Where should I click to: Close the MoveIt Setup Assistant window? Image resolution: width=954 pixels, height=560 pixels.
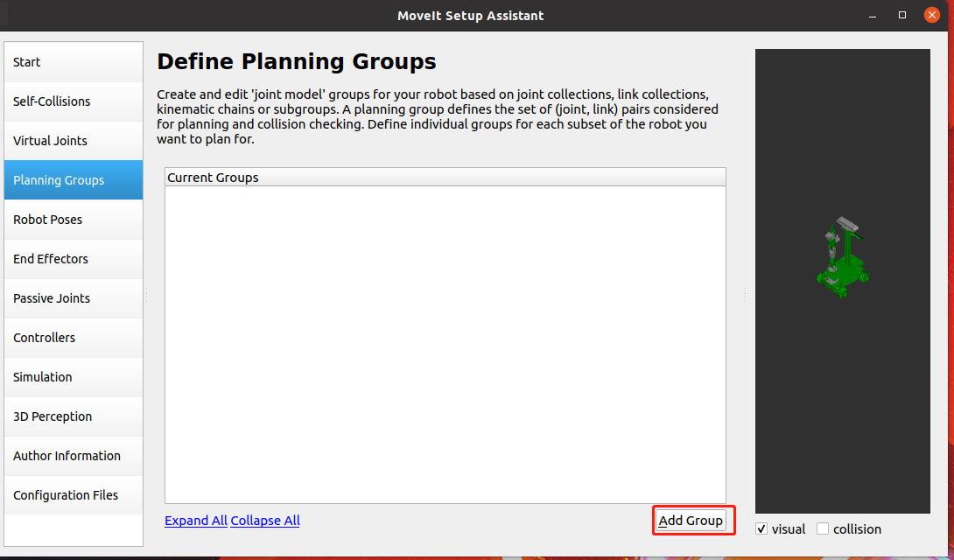pos(931,15)
